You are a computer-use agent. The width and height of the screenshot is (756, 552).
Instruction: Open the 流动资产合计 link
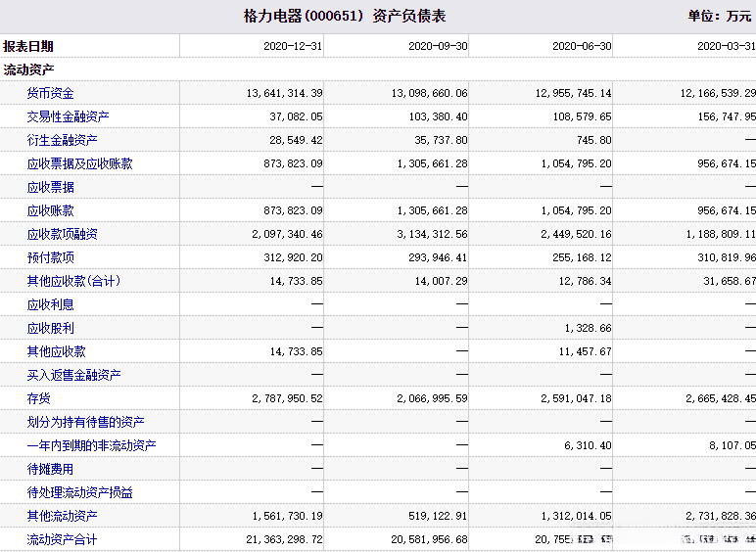[x=63, y=540]
